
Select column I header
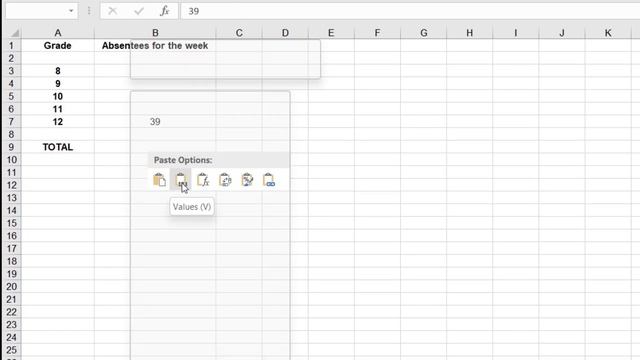pos(516,33)
